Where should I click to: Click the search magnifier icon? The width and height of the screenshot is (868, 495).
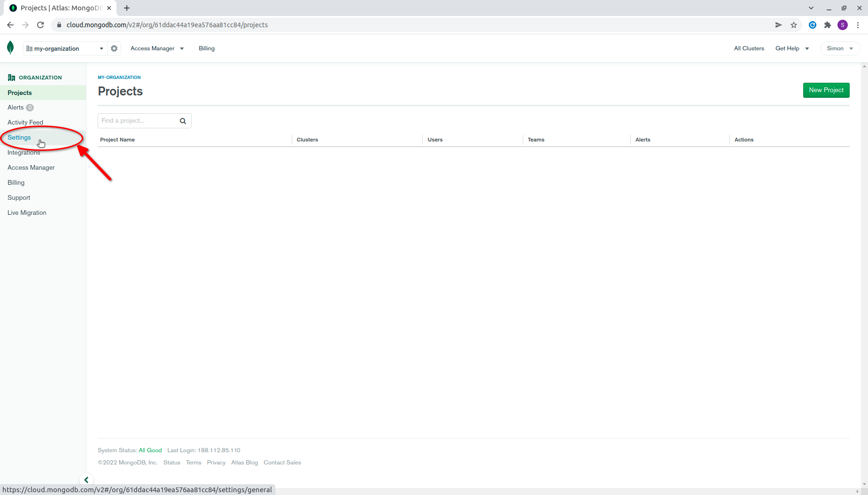tap(183, 121)
